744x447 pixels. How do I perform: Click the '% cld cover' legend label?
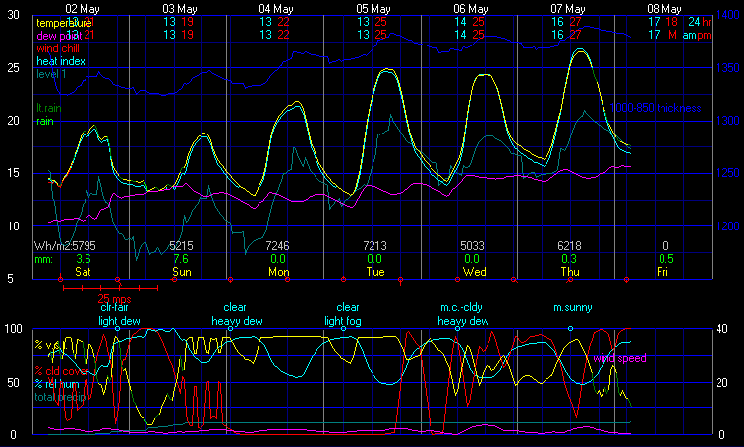(61, 371)
